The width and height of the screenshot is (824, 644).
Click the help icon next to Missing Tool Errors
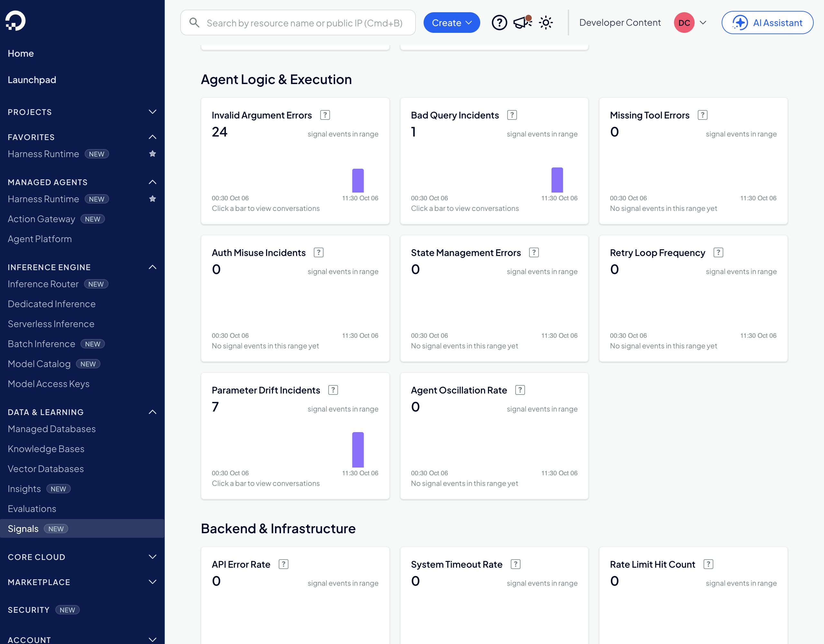coord(702,115)
